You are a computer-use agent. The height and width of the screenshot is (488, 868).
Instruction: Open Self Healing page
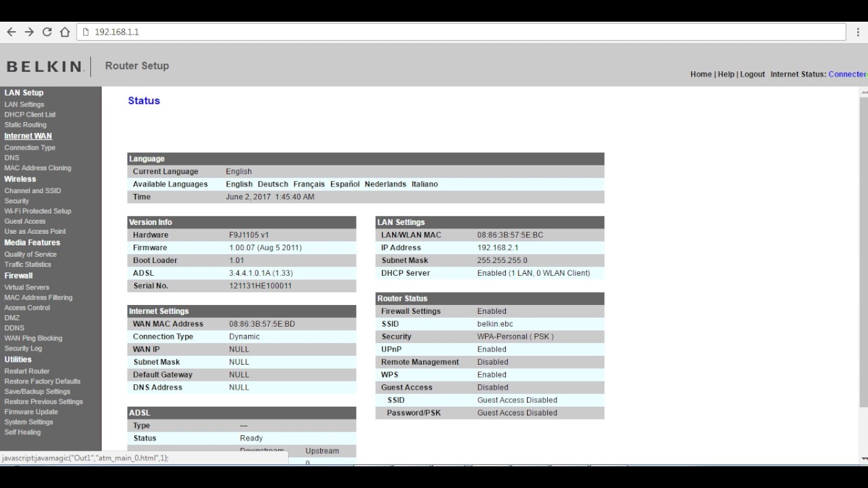[22, 432]
